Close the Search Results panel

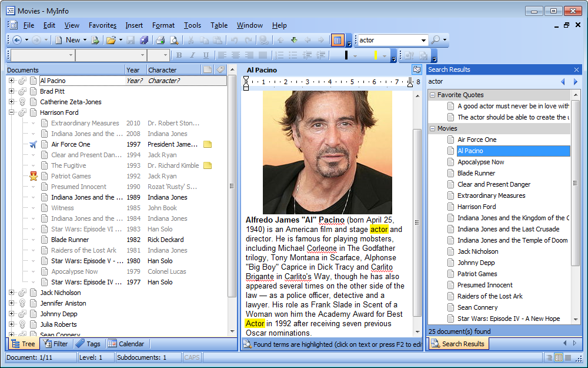pyautogui.click(x=576, y=69)
